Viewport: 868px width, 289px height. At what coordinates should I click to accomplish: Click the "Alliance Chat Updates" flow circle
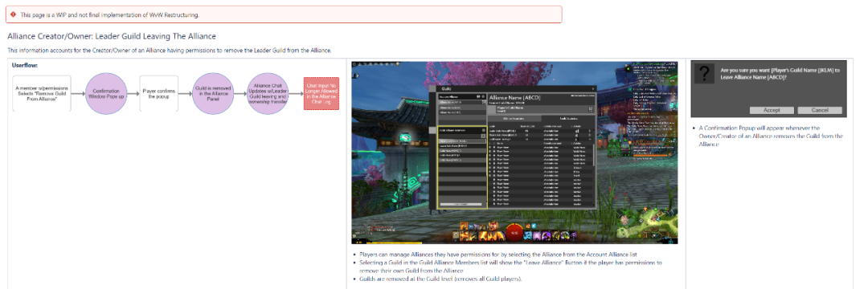[268, 93]
